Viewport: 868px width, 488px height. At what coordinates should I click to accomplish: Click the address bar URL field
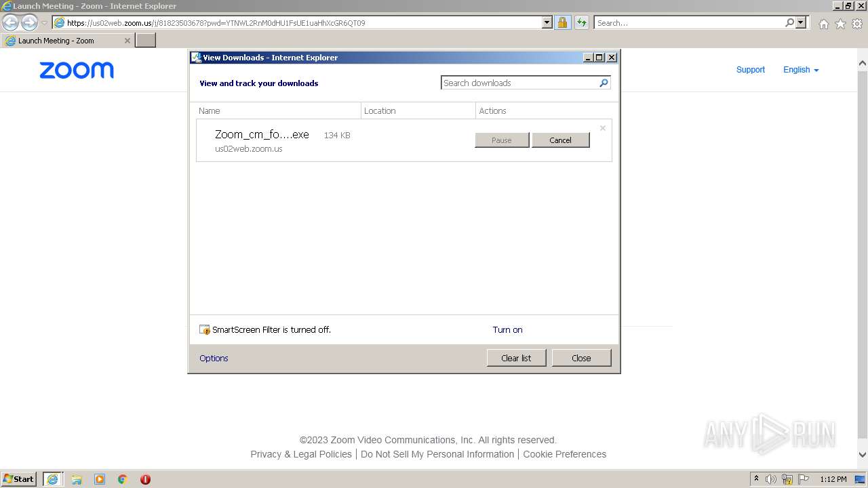point(297,22)
